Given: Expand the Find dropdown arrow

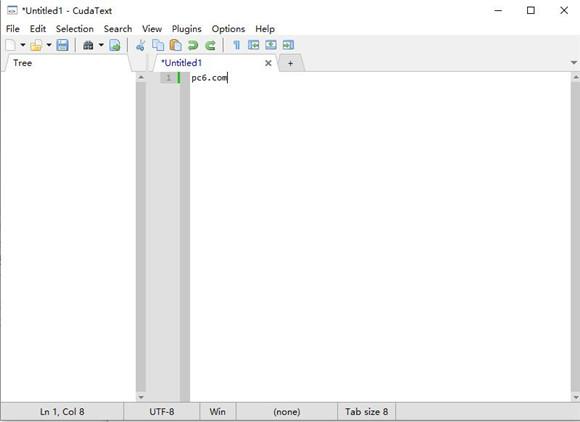Looking at the screenshot, I should pos(101,45).
